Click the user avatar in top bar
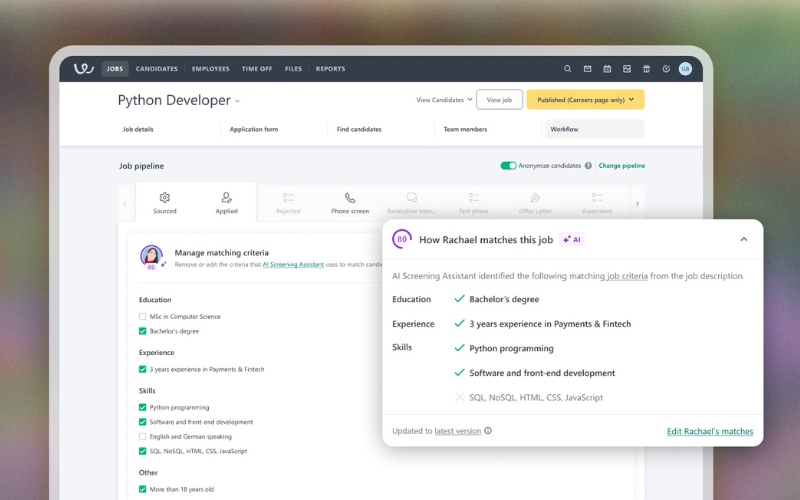 tap(685, 69)
